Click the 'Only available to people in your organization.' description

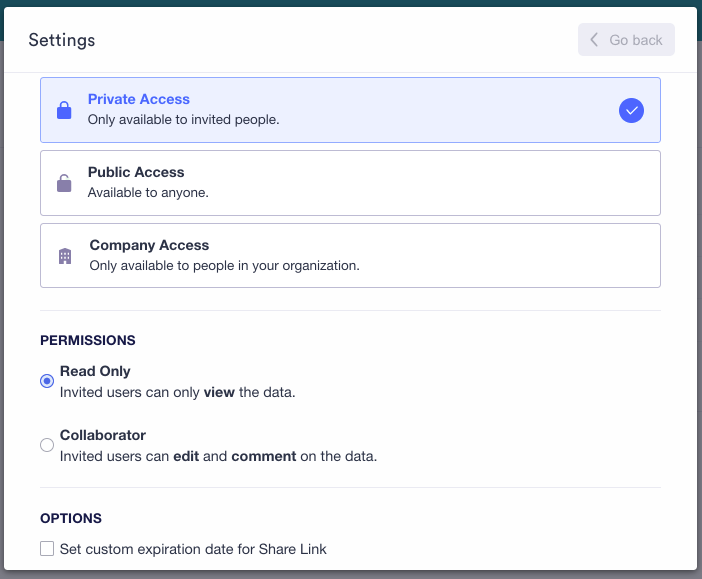[x=225, y=266]
